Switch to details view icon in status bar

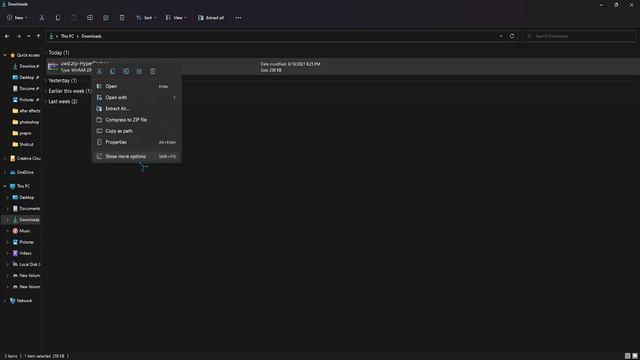[x=627, y=356]
